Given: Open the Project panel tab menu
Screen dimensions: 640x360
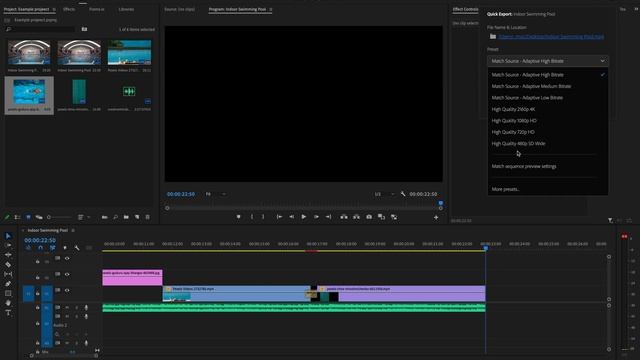Looking at the screenshot, I should pyautogui.click(x=54, y=9).
